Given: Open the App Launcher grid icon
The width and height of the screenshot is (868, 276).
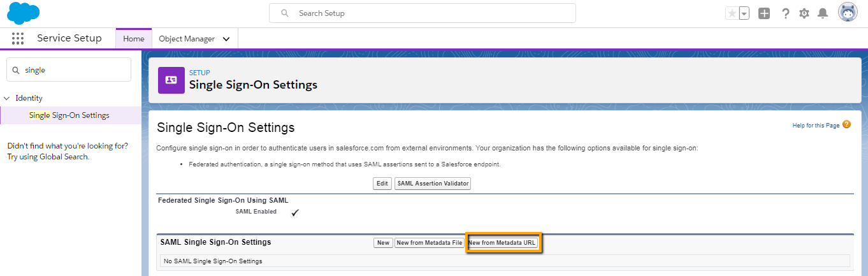Looking at the screenshot, I should 18,38.
